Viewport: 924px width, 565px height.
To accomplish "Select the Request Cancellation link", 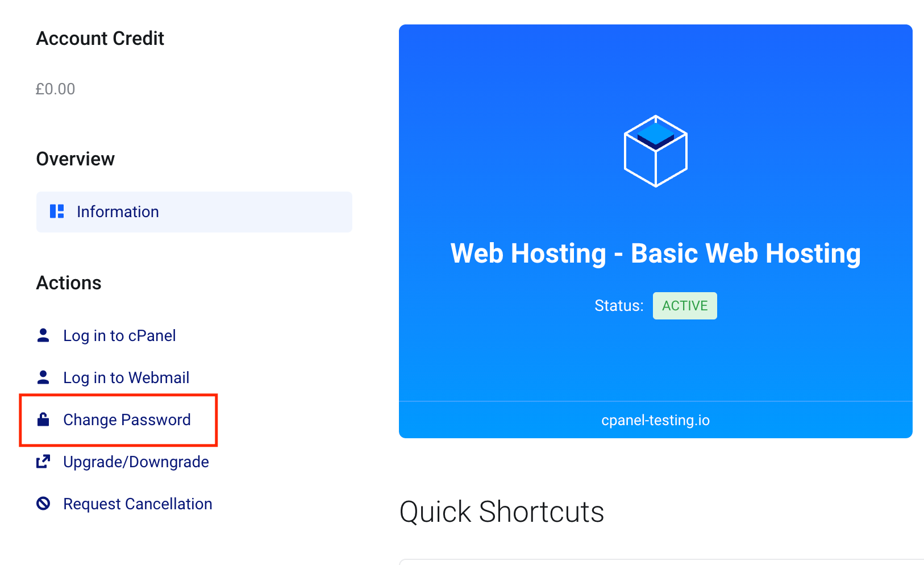I will click(x=138, y=504).
